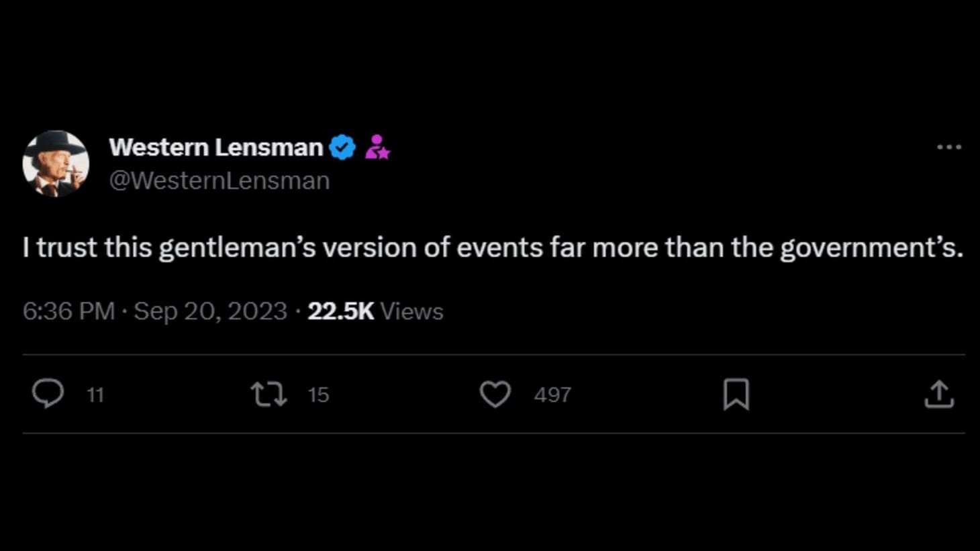This screenshot has height=551, width=980.
Task: Bookmark this tweet
Action: pos(736,394)
